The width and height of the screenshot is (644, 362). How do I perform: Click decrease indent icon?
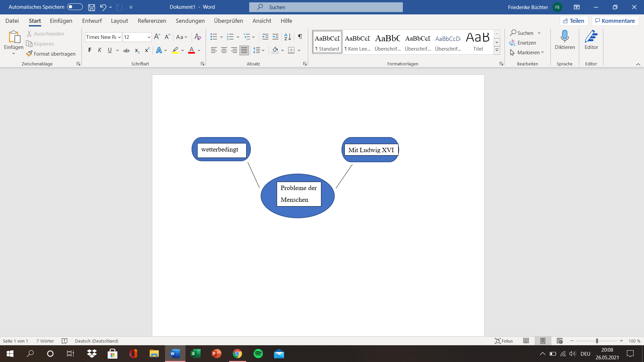[x=265, y=37]
